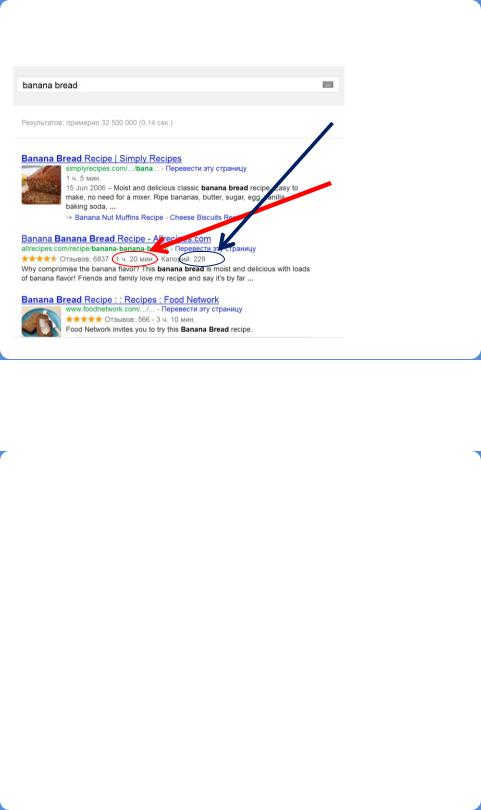Click the Food Network recipe thumbnail

(41, 321)
